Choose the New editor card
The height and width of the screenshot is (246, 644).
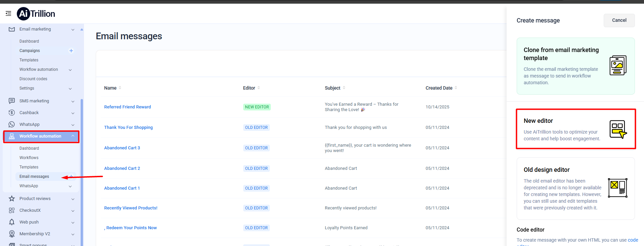pyautogui.click(x=575, y=129)
